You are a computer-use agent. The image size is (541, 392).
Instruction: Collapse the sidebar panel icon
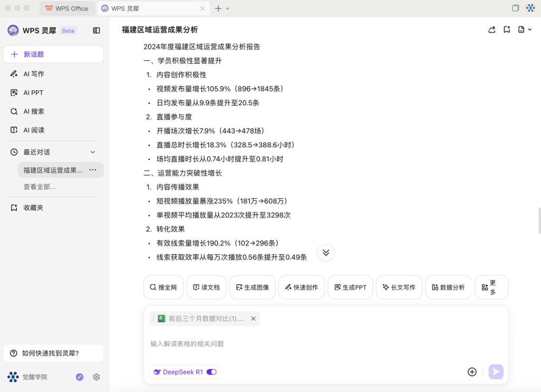pos(97,31)
